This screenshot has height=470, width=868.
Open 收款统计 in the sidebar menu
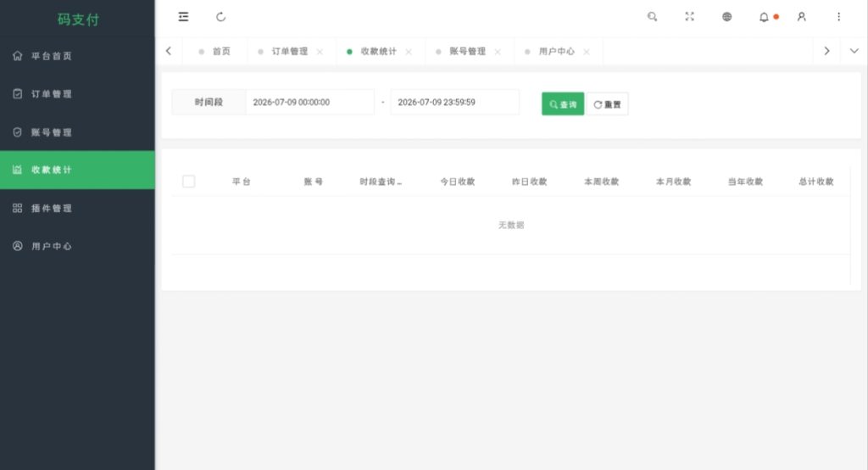(x=77, y=170)
